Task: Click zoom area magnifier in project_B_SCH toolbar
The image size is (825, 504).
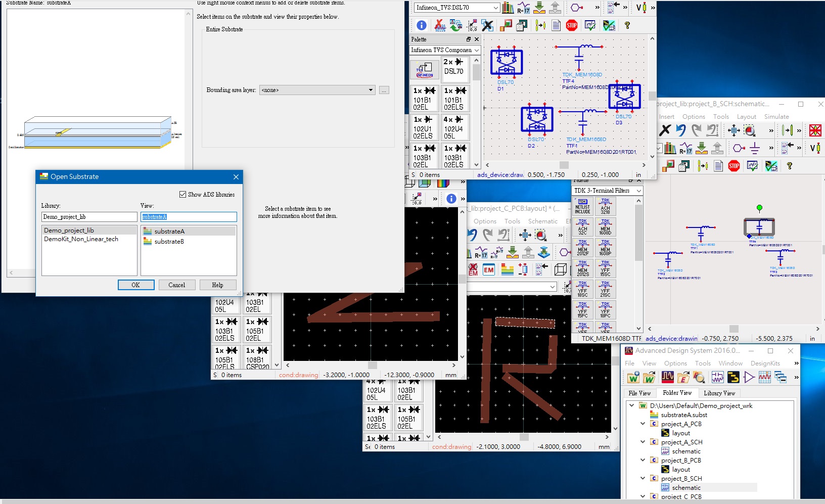Action: coord(750,130)
